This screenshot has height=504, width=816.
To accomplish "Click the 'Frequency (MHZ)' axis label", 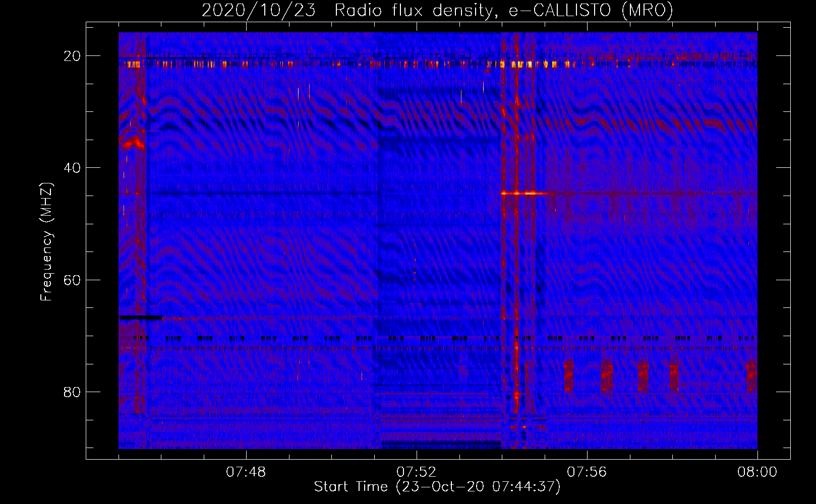I will pyautogui.click(x=46, y=242).
